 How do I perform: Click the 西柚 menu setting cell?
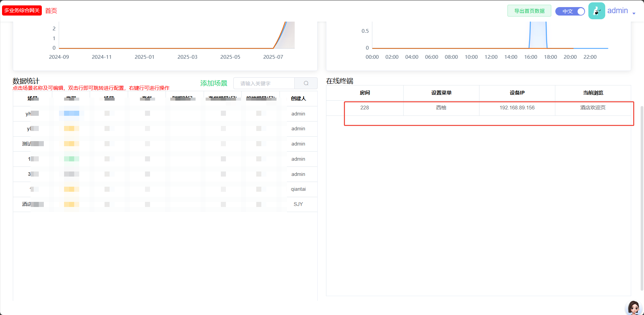(x=441, y=108)
